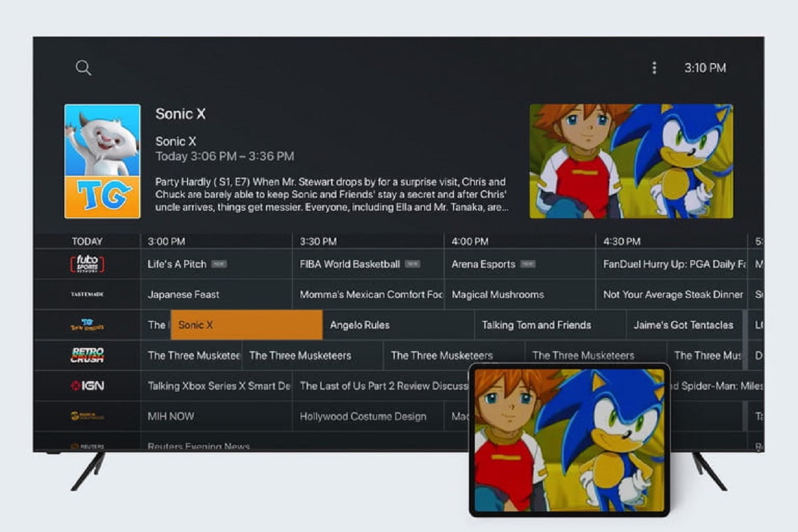This screenshot has height=532, width=798.
Task: Click the TODAY date header
Action: pyautogui.click(x=87, y=241)
